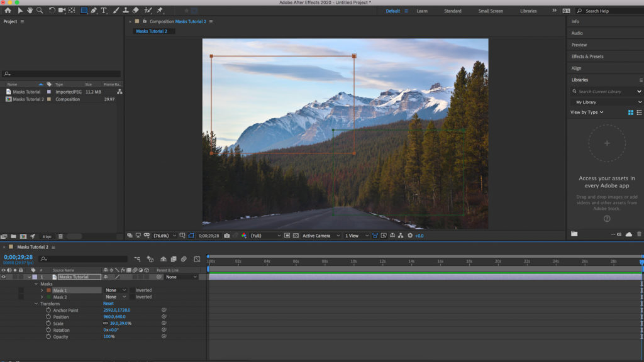Activate the Roto Brush tool
Image resolution: width=644 pixels, height=362 pixels.
148,11
